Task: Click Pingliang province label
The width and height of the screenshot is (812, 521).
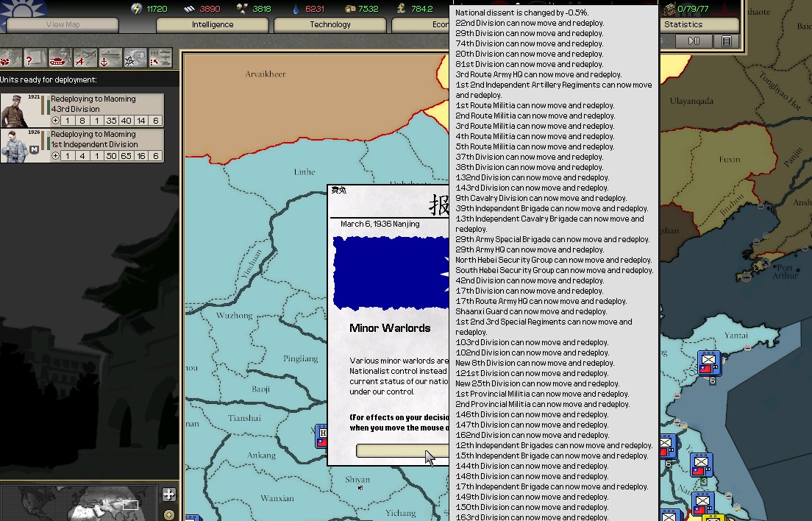Action: (x=300, y=358)
